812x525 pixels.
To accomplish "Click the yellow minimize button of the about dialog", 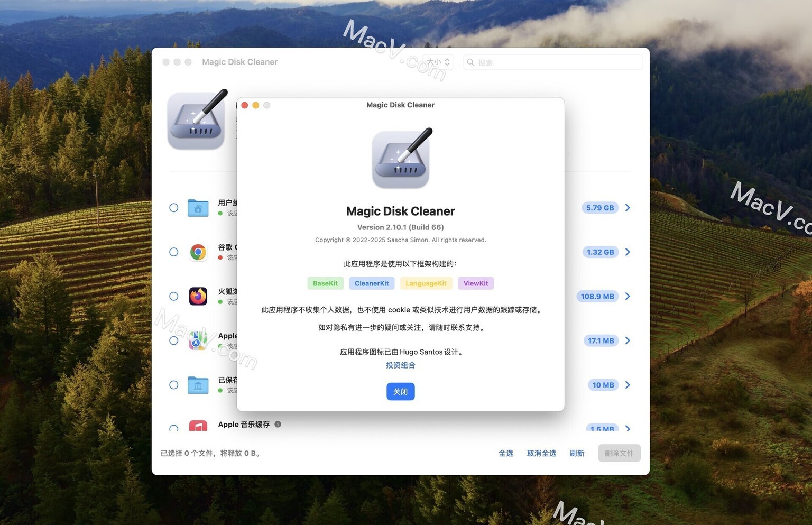I will tap(256, 105).
